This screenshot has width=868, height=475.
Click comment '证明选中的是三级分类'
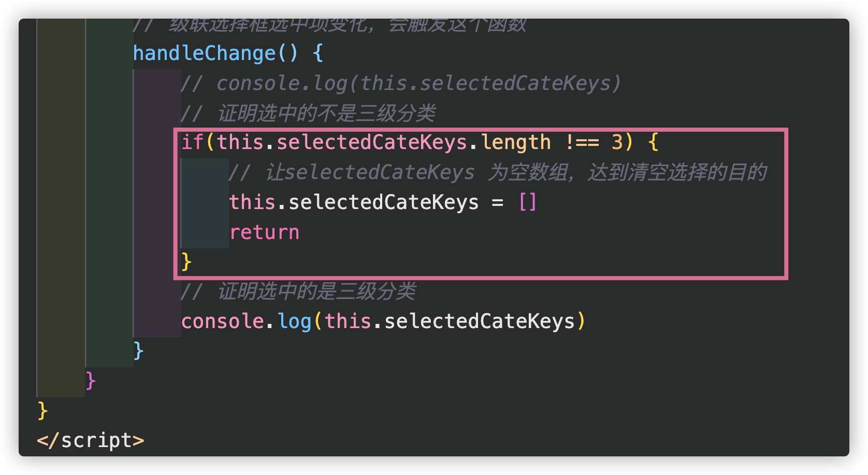(x=298, y=291)
